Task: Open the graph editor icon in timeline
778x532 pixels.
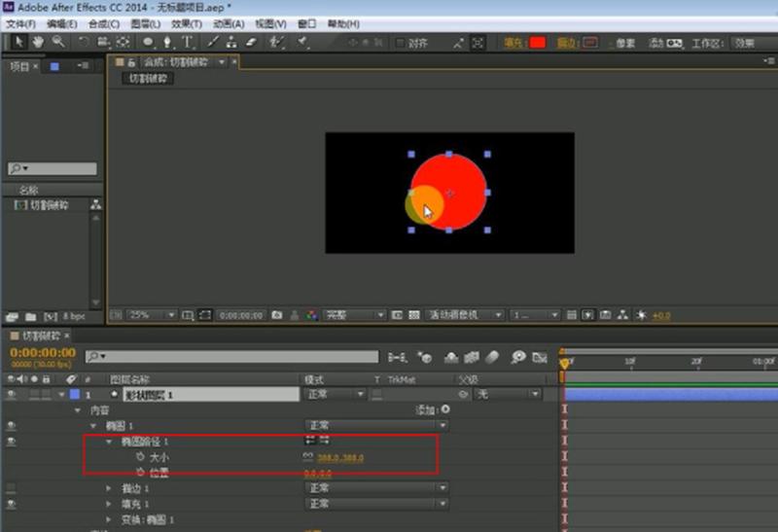Action: tap(540, 357)
